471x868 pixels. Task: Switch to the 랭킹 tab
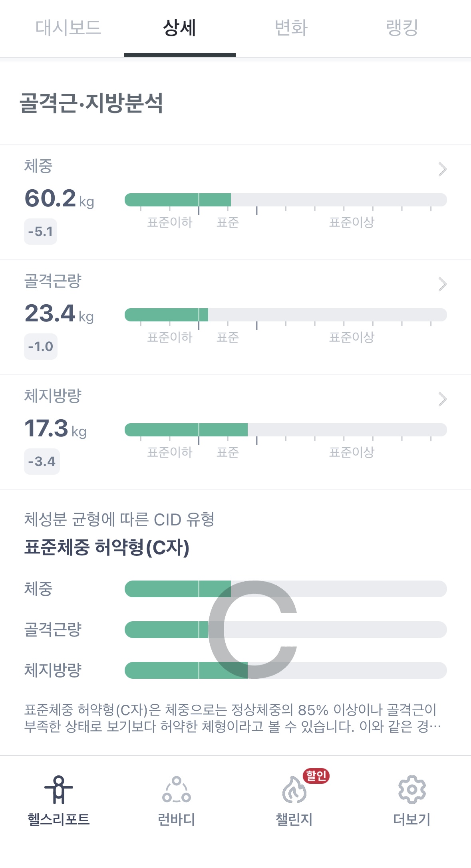pos(402,28)
